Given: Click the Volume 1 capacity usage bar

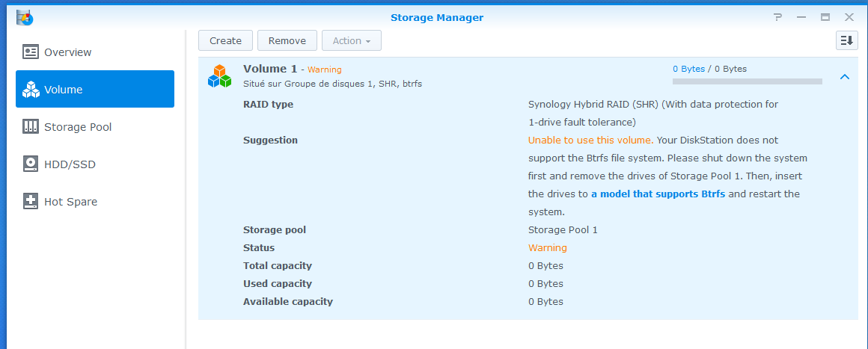Looking at the screenshot, I should tap(747, 81).
